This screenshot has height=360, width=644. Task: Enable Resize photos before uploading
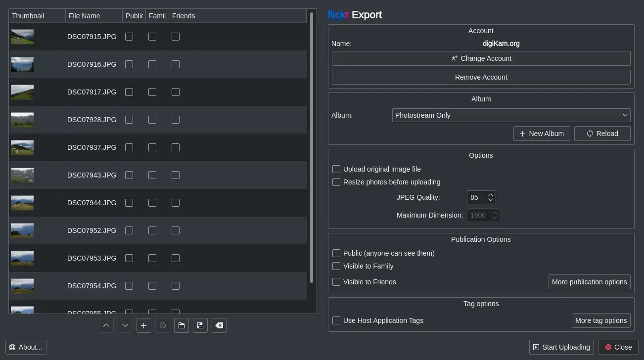pos(336,182)
